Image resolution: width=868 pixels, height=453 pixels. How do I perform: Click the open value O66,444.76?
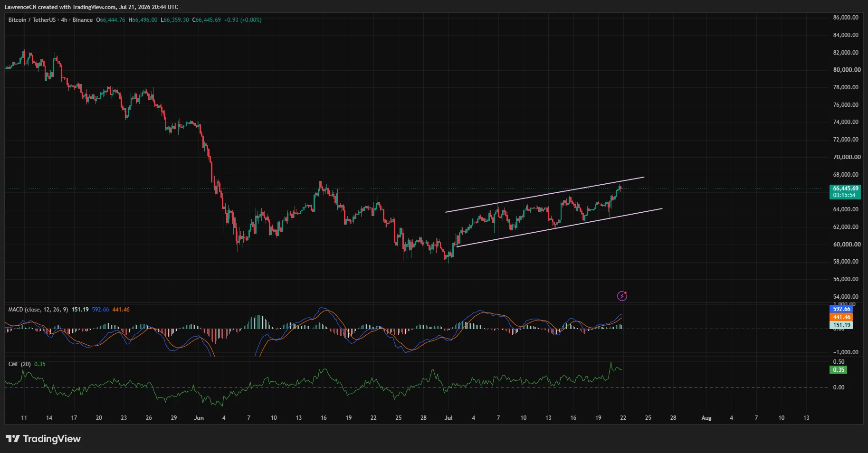pos(111,20)
